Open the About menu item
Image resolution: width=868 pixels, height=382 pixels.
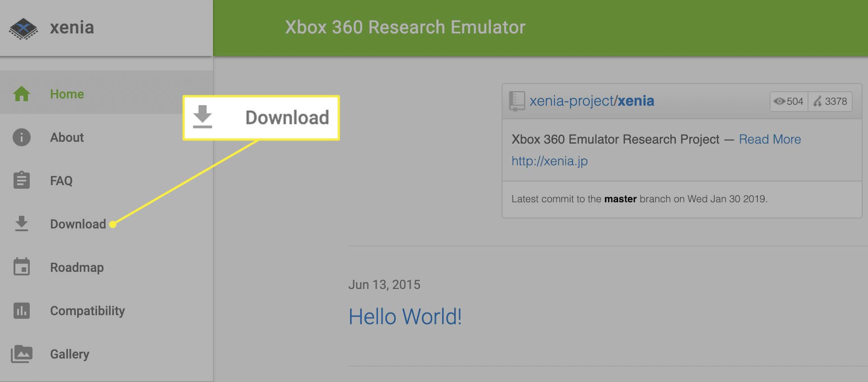click(106, 137)
